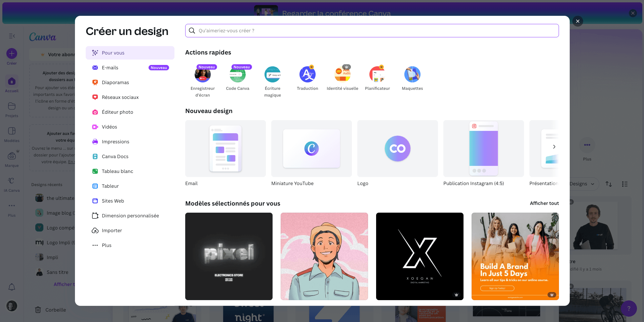The width and height of the screenshot is (644, 322).
Task: Select the Éditeur photo category
Action: click(x=130, y=112)
